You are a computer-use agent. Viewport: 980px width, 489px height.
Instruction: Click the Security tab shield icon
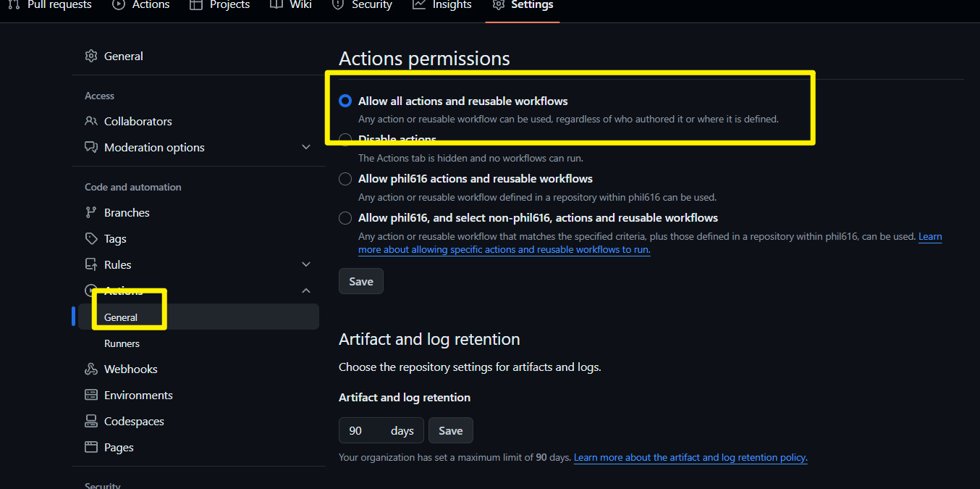337,4
